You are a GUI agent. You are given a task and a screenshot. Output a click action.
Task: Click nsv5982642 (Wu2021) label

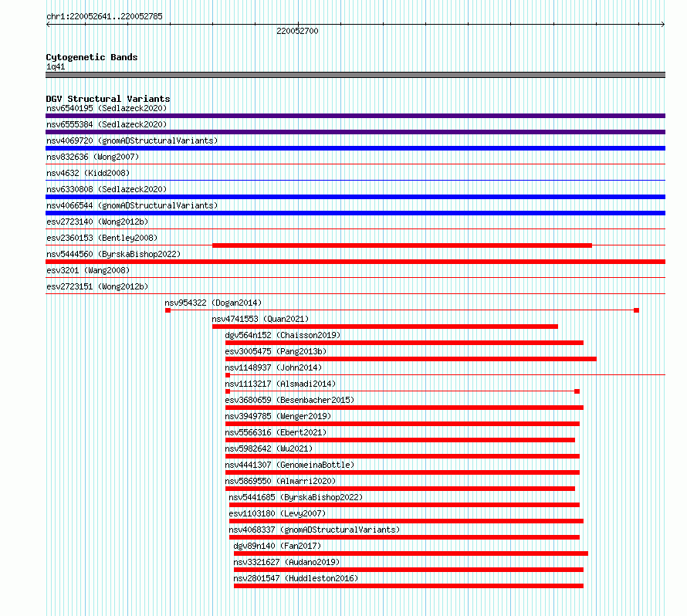click(x=269, y=448)
